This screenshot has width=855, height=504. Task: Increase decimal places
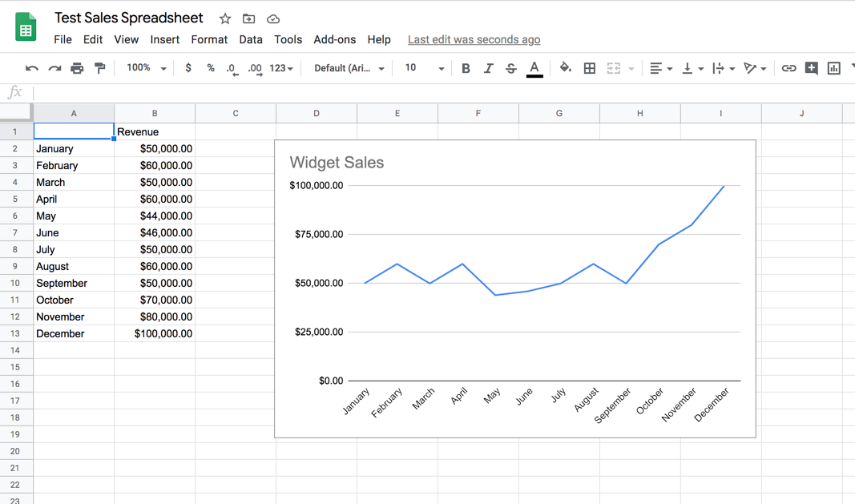(x=255, y=69)
